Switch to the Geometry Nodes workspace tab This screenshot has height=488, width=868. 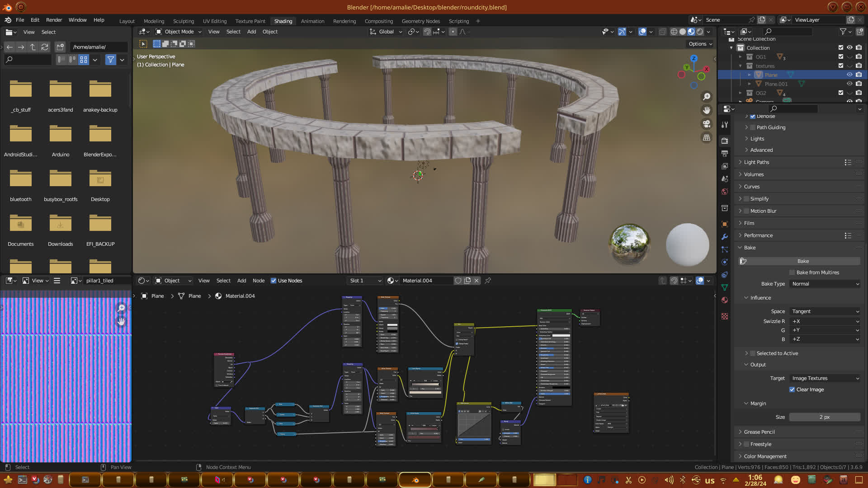click(x=420, y=21)
